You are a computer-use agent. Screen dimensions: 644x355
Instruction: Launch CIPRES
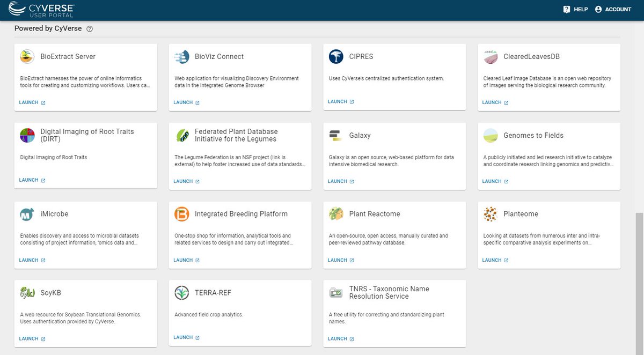[341, 101]
